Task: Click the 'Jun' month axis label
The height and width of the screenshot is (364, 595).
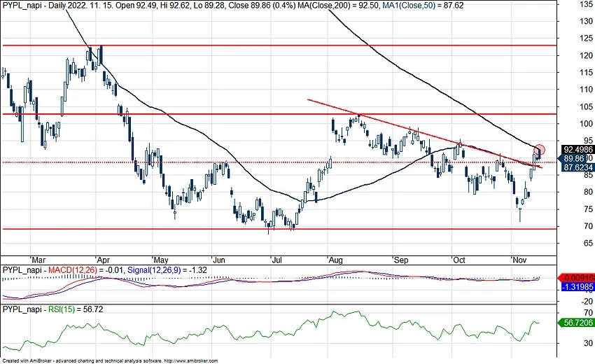Action: (x=218, y=260)
